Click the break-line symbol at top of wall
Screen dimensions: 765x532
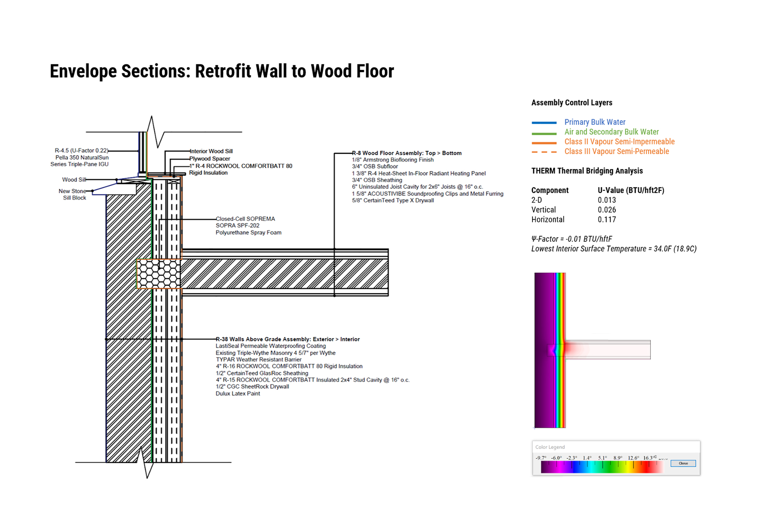click(x=155, y=132)
